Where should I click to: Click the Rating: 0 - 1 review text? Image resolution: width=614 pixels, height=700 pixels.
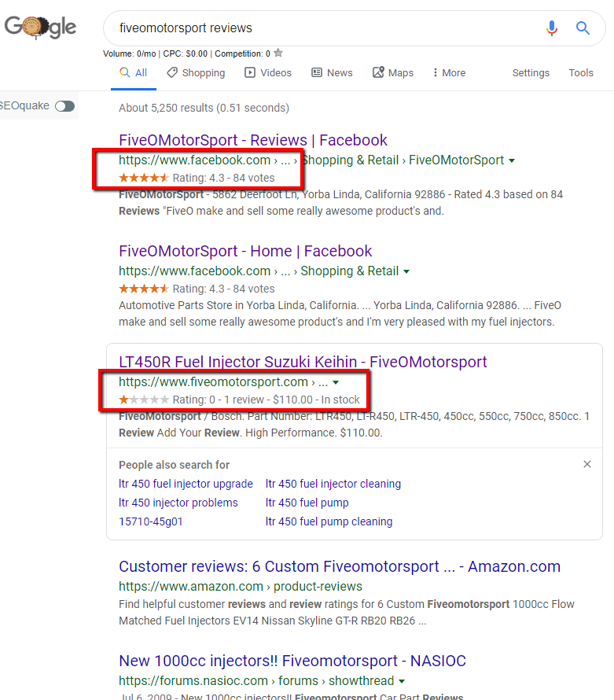coord(219,400)
